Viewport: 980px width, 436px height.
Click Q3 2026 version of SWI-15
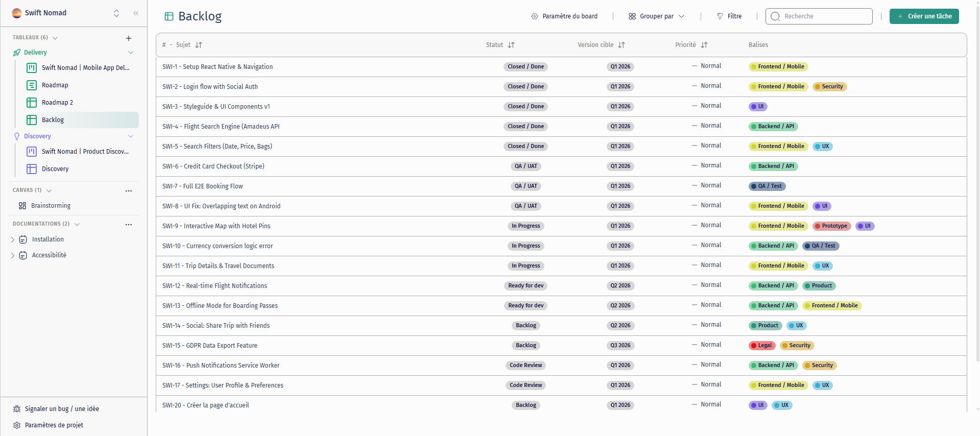click(620, 346)
